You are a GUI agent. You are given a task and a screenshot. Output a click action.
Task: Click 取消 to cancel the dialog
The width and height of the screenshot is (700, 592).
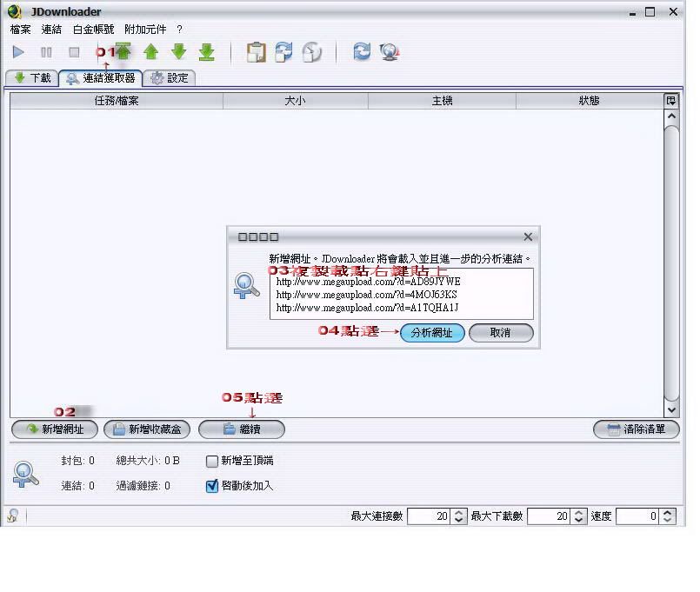[x=501, y=333]
